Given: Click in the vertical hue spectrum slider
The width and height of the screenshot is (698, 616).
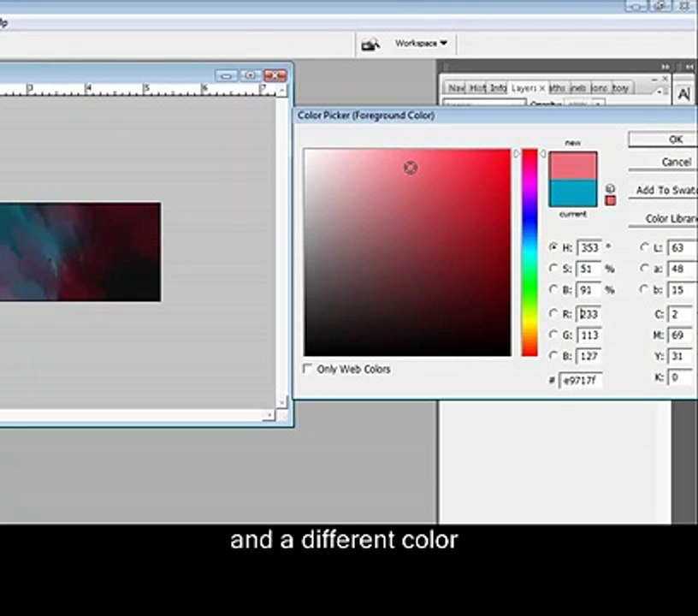Looking at the screenshot, I should point(529,252).
